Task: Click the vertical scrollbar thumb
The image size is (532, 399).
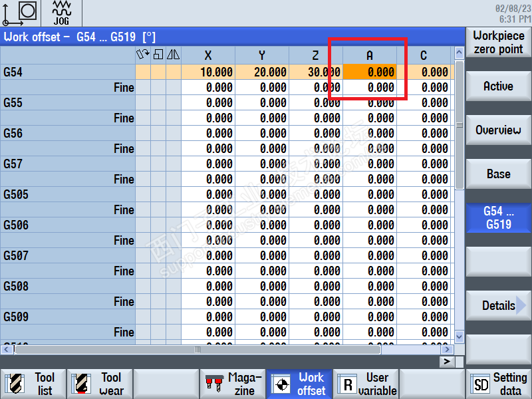Action: point(459,125)
